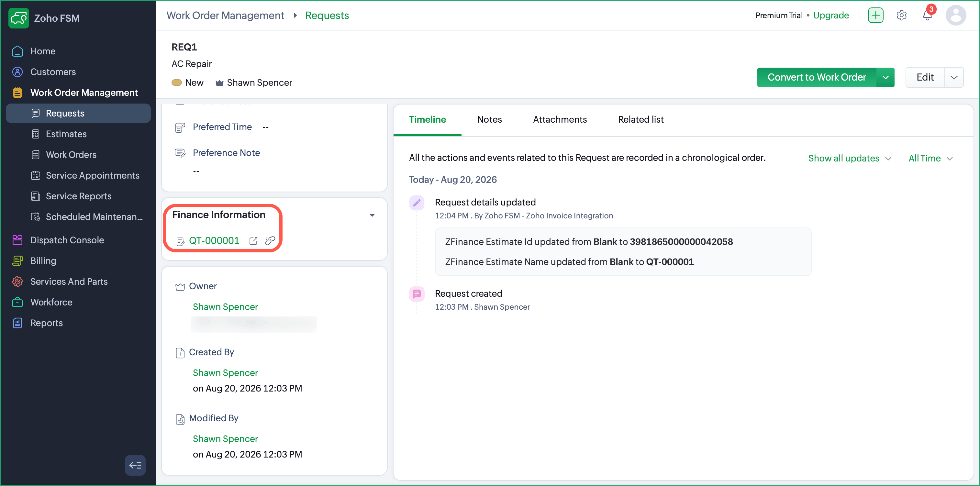
Task: Click the Work Orders document icon
Action: [35, 155]
